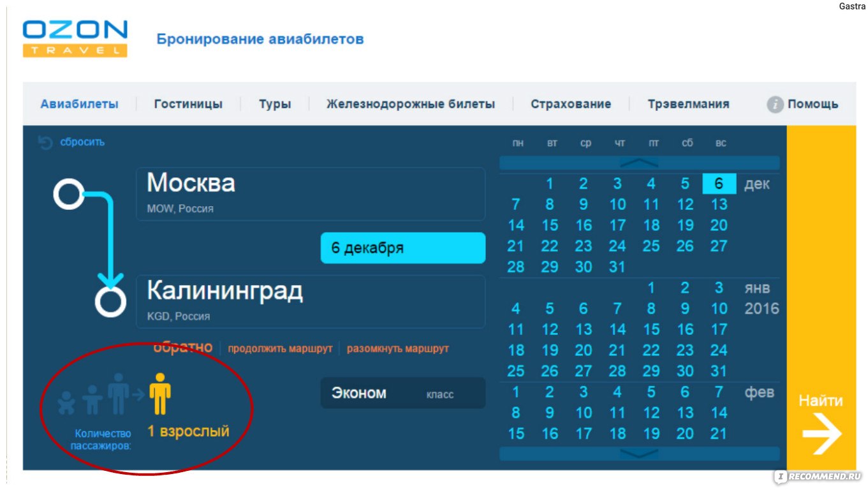Select highlighted December 6 in calendar
868x490 pixels.
719,184
